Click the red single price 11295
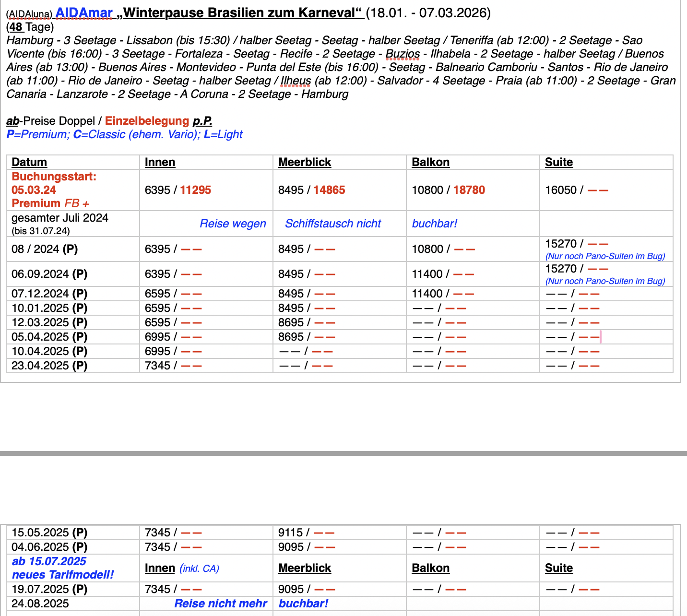This screenshot has width=687, height=616. point(196,190)
